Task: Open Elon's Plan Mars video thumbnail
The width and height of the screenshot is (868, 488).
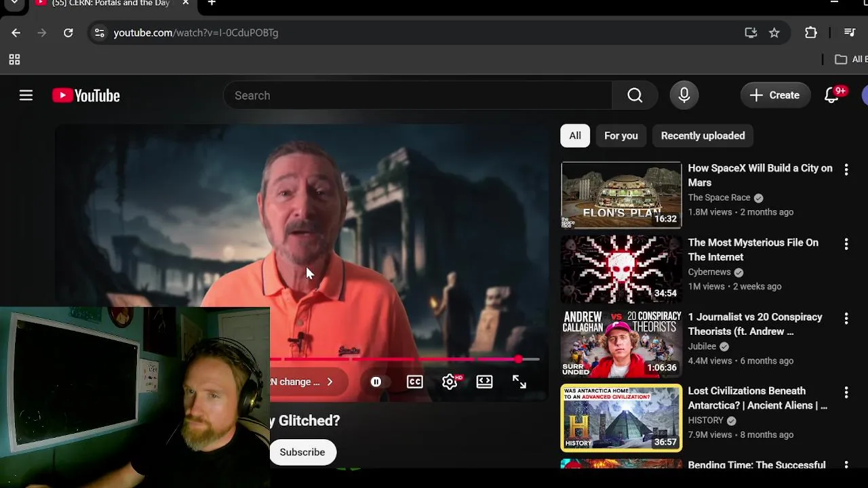Action: point(621,195)
